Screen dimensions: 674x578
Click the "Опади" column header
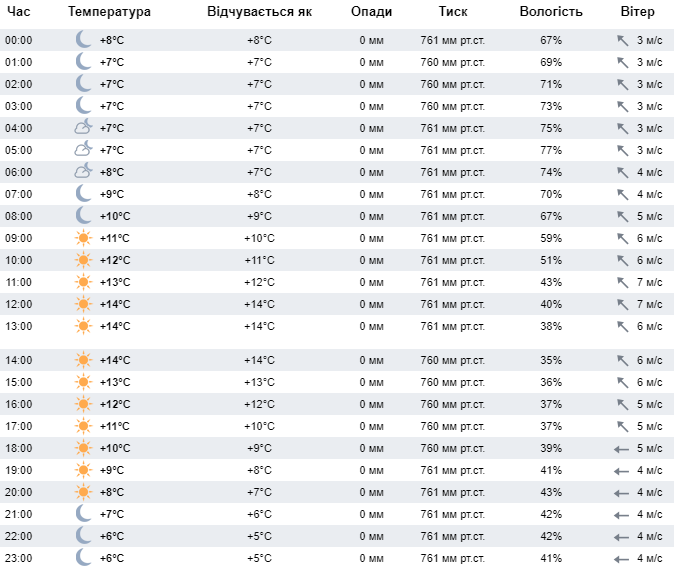click(x=371, y=12)
